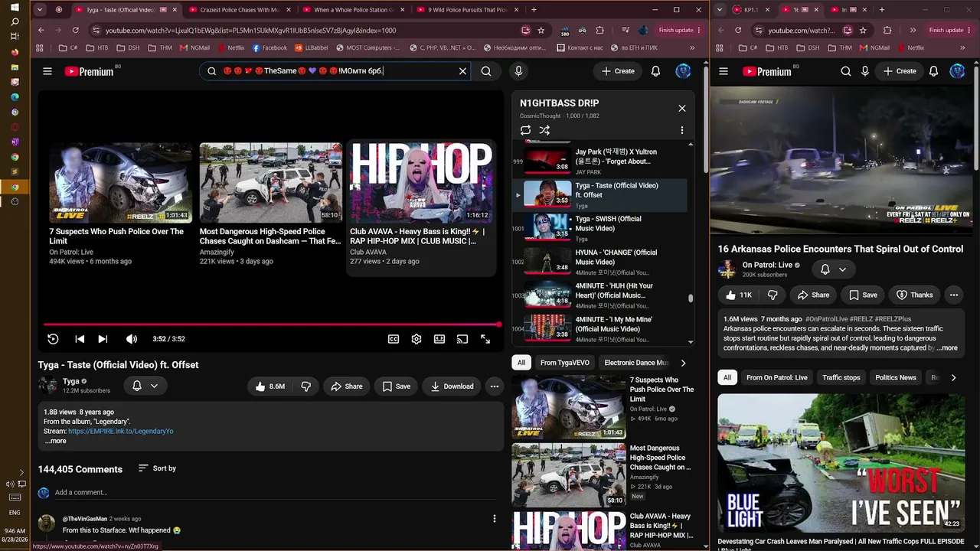Show more chips in right window
The image size is (980, 551).
pyautogui.click(x=953, y=377)
